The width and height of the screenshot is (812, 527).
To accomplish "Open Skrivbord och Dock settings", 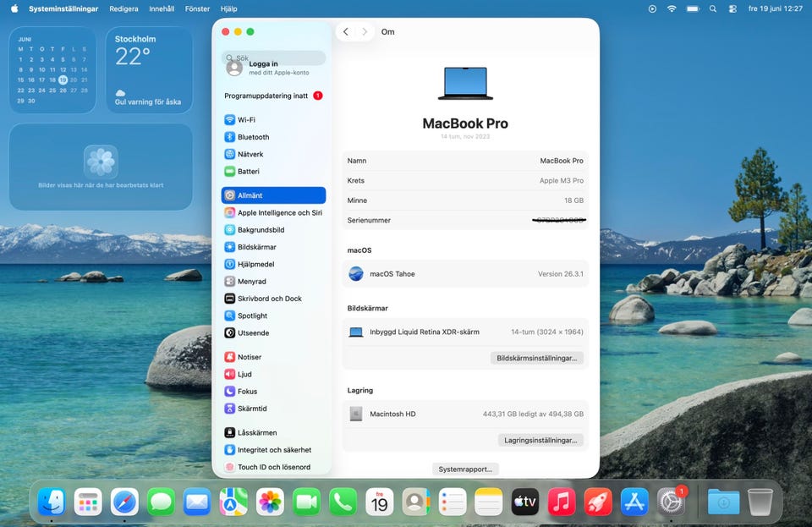I will click(x=273, y=299).
